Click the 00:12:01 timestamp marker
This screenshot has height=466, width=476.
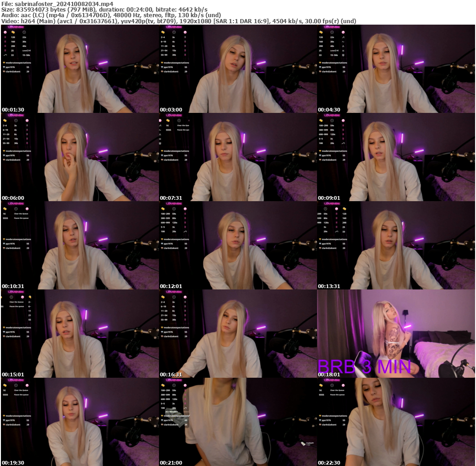click(170, 286)
